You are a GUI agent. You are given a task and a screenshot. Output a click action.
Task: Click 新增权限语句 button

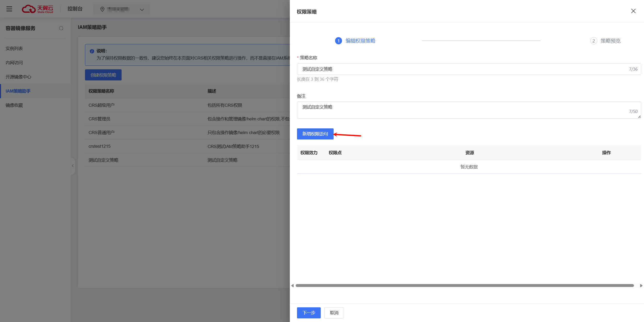[315, 134]
